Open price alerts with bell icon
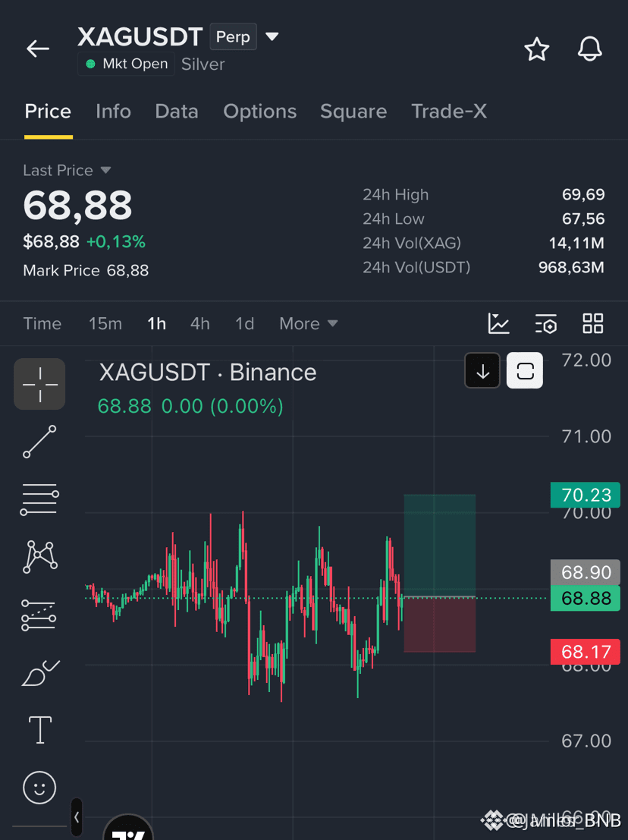The width and height of the screenshot is (628, 840). pos(589,49)
